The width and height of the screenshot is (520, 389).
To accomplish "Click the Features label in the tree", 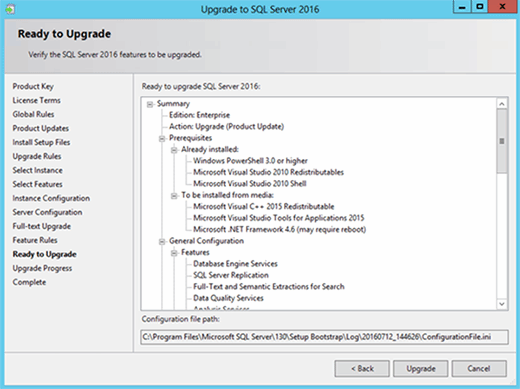I will tap(195, 253).
